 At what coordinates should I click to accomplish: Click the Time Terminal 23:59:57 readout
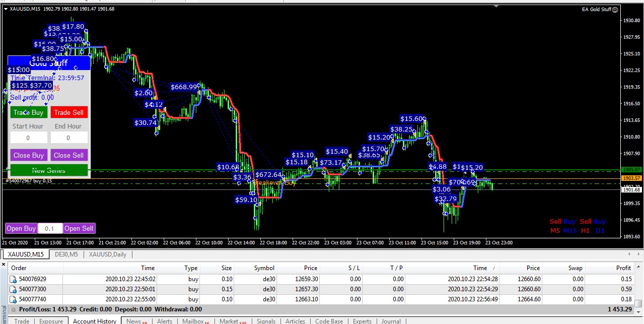point(47,78)
